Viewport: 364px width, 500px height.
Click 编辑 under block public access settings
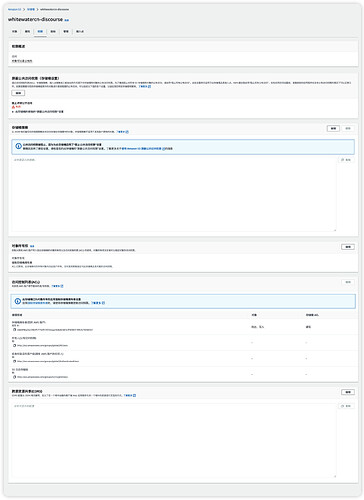tap(18, 93)
